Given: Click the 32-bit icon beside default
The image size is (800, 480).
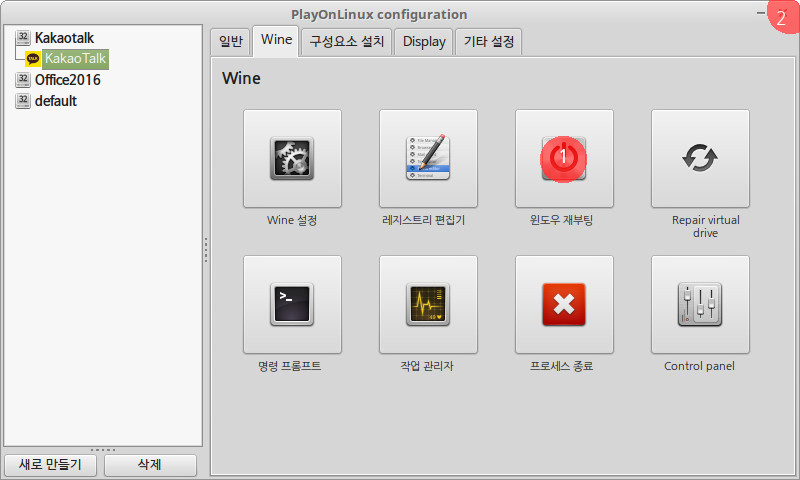Looking at the screenshot, I should (x=23, y=101).
